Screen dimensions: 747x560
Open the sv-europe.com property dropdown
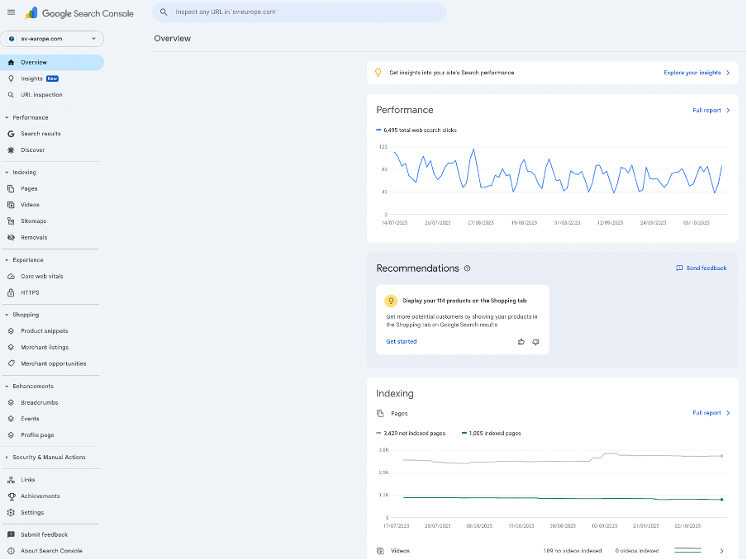click(x=52, y=38)
